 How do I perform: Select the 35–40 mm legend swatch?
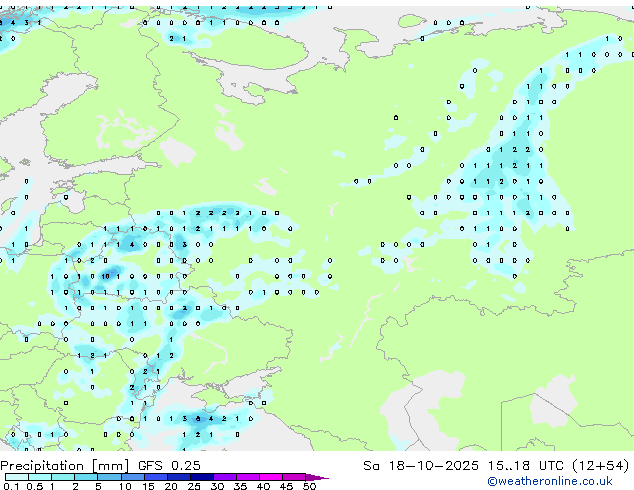pos(248,477)
